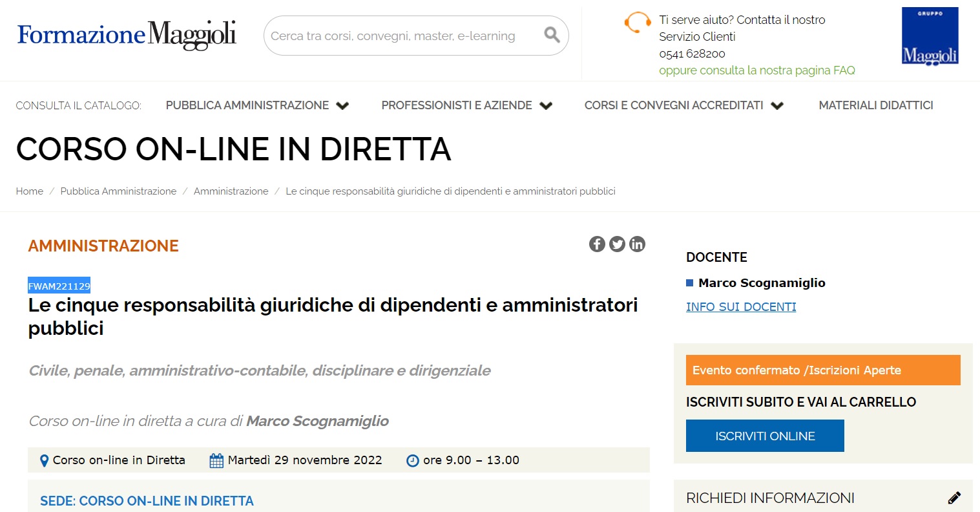
Task: Click the clock icon next to the time
Action: pyautogui.click(x=412, y=461)
